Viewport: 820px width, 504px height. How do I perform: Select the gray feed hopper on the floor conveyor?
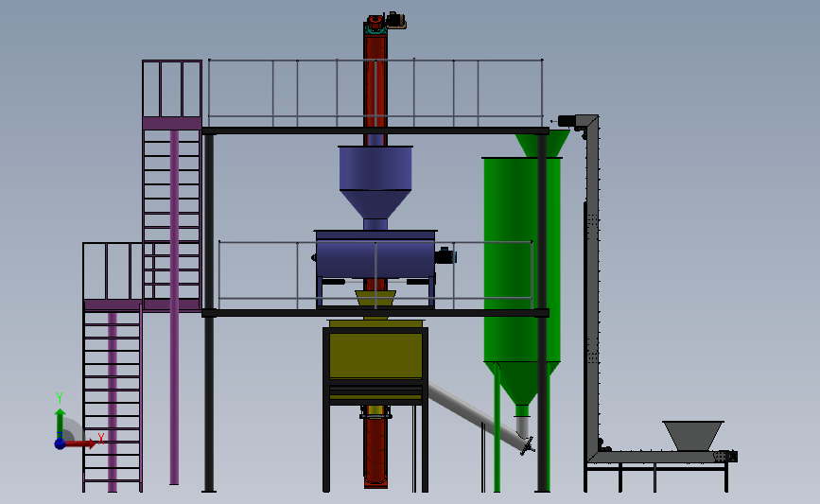coord(693,436)
